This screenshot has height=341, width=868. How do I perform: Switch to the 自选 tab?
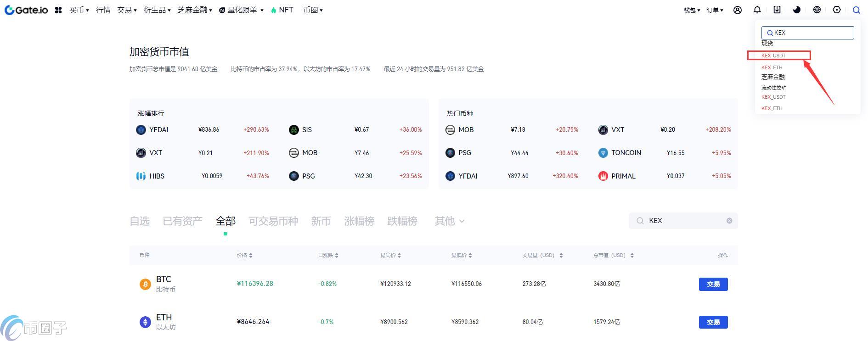140,221
